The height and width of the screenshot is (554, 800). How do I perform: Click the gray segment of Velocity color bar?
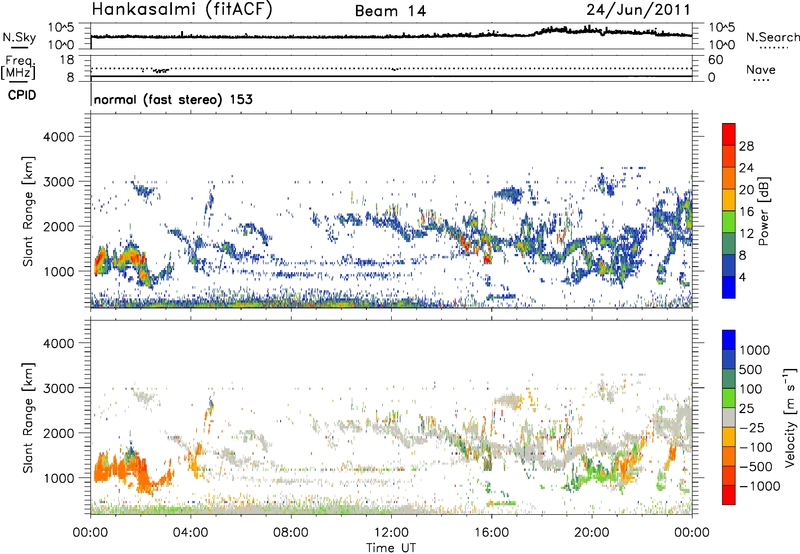[x=729, y=418]
